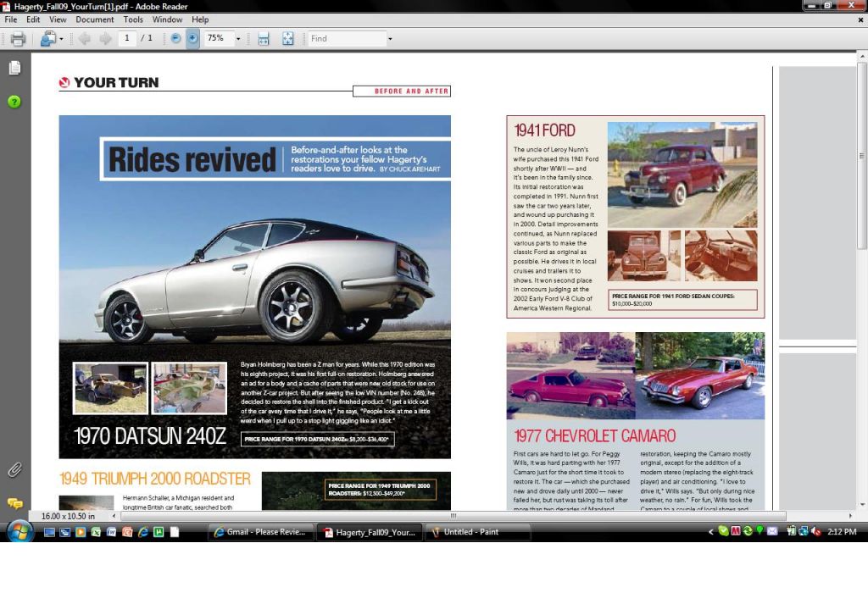Click the zoom out minus button
This screenshot has height=593, width=868.
coord(175,38)
